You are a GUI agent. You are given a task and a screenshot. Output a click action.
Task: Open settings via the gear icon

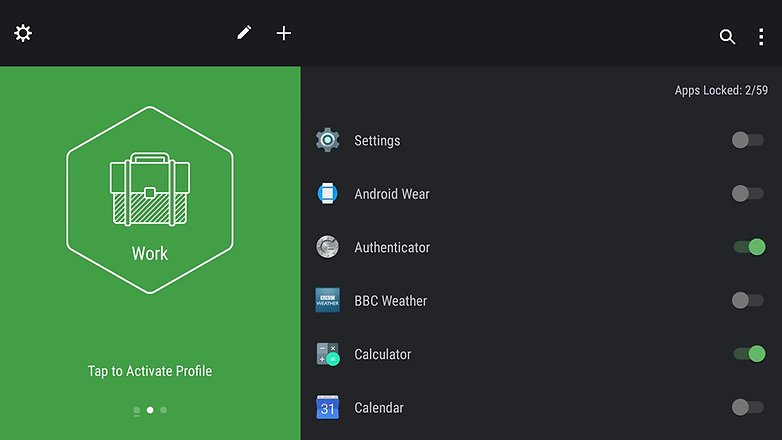click(23, 33)
